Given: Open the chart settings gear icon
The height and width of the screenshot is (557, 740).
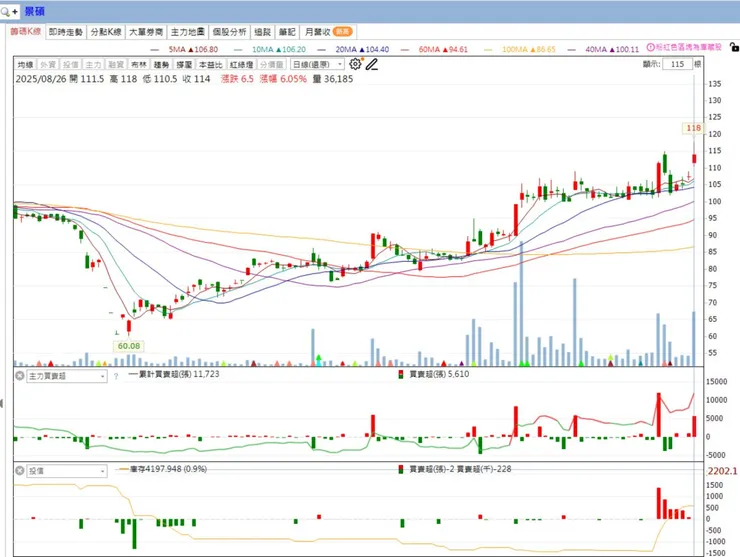Looking at the screenshot, I should coord(355,64).
